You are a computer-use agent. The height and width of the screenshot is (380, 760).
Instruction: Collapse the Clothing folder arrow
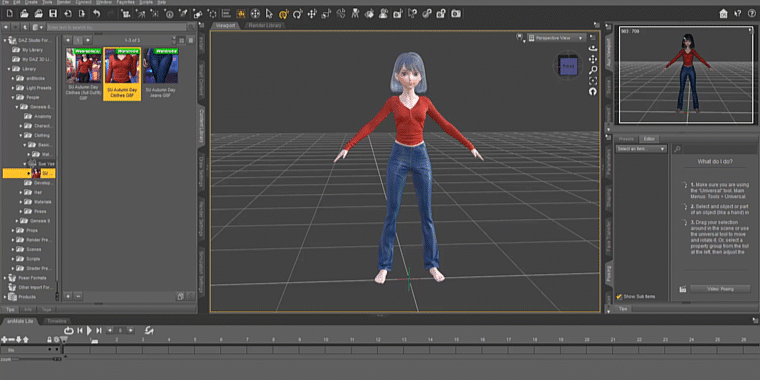coord(21,135)
